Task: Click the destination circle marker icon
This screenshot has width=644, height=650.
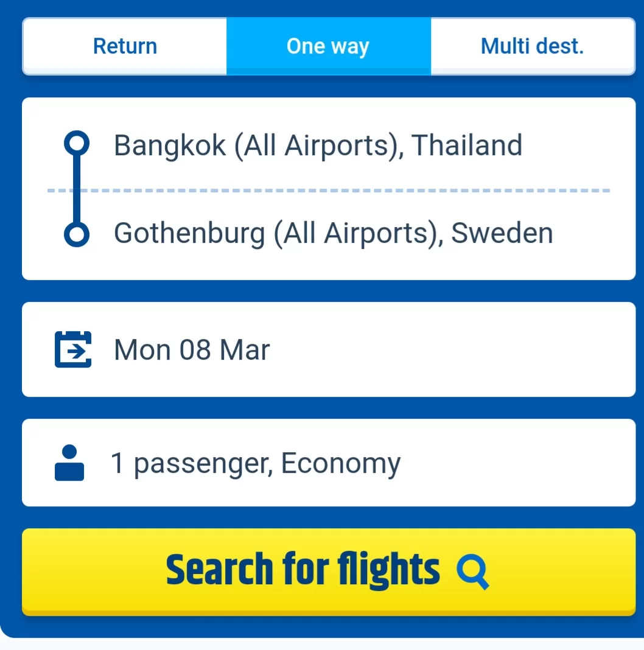Action: (x=77, y=234)
